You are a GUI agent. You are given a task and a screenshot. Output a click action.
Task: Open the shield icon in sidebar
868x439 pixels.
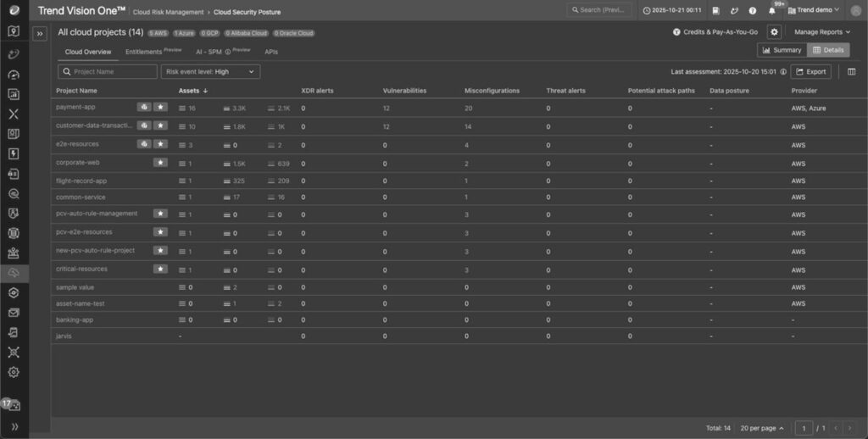[14, 213]
